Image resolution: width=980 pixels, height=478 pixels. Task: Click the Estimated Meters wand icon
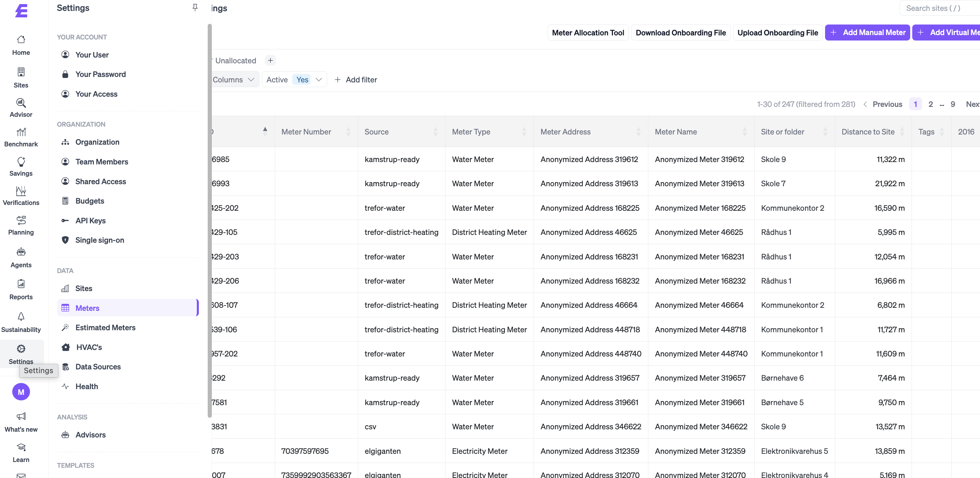pyautogui.click(x=65, y=328)
